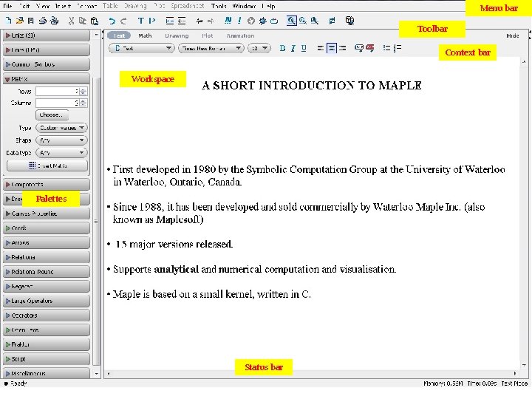Switch to the Math context tab

[145, 35]
